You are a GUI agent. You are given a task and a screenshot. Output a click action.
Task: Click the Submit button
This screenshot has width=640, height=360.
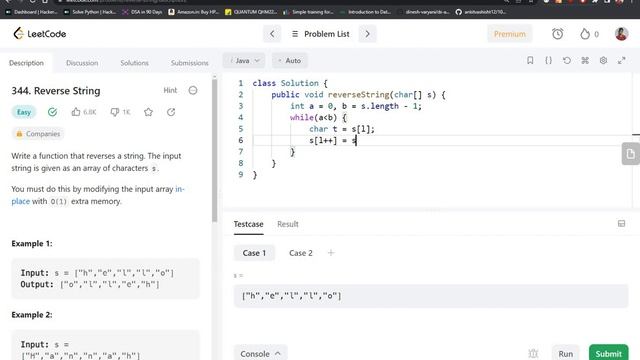pos(609,353)
